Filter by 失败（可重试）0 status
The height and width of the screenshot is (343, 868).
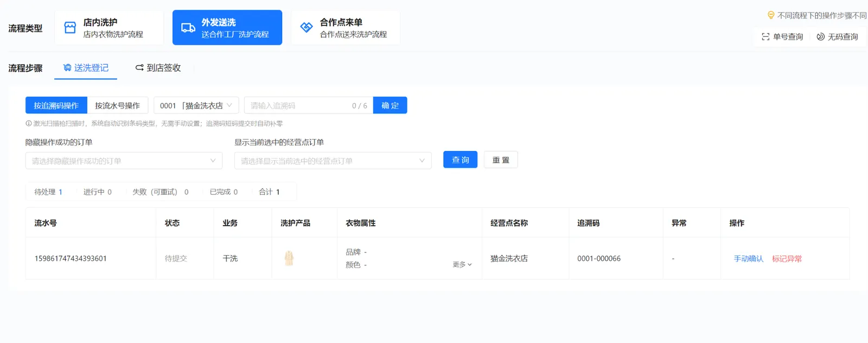tap(161, 192)
